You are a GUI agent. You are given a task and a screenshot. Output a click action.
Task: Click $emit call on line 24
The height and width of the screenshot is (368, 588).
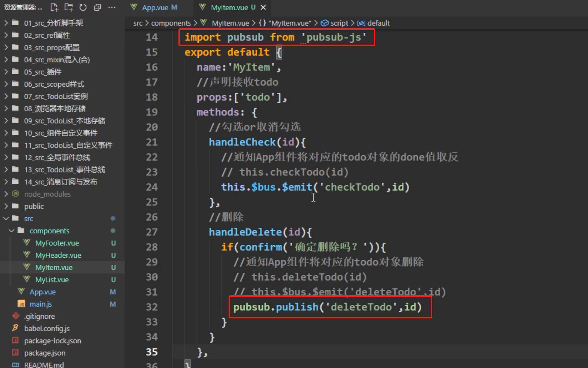[x=297, y=187]
